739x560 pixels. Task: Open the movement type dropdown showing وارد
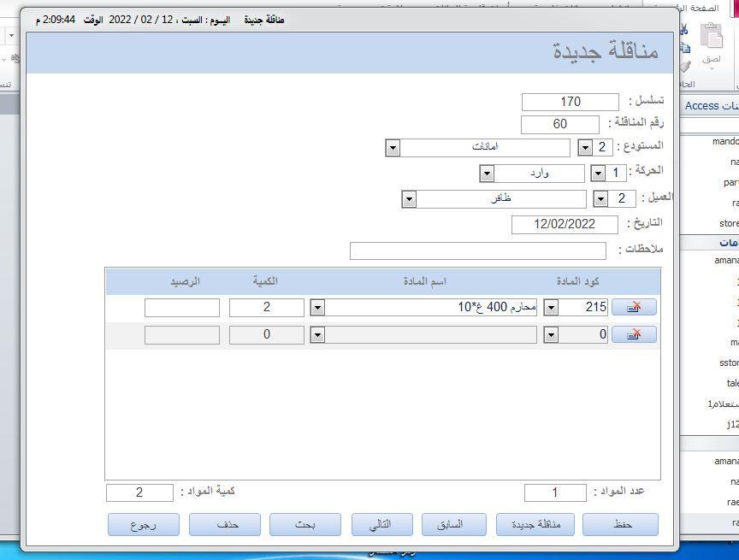click(487, 174)
